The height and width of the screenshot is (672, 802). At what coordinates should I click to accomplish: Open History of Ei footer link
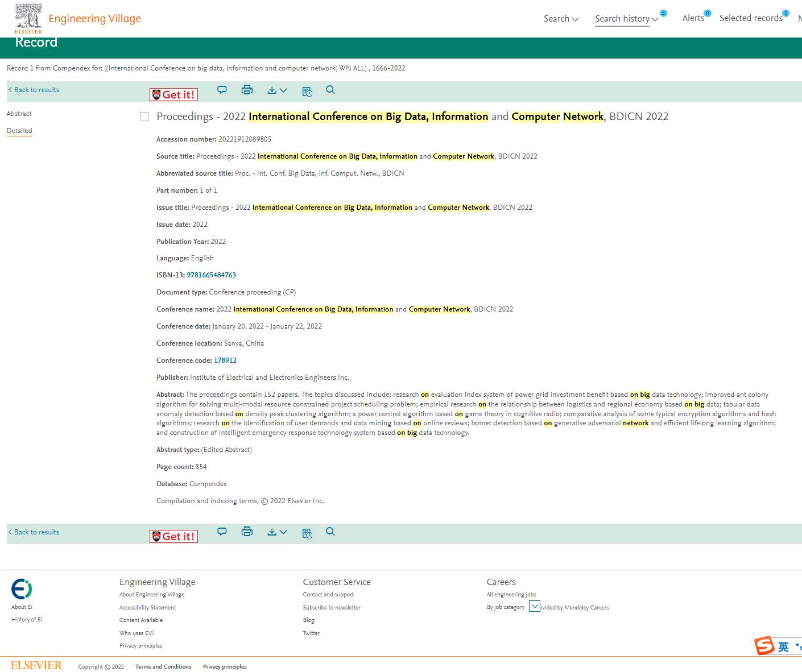[27, 620]
